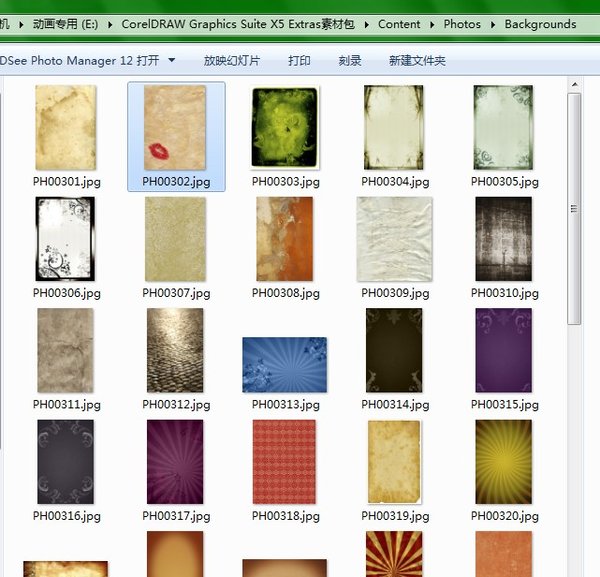Select the PH00304.jpg thumbnail image
600x577 pixels.
[394, 127]
